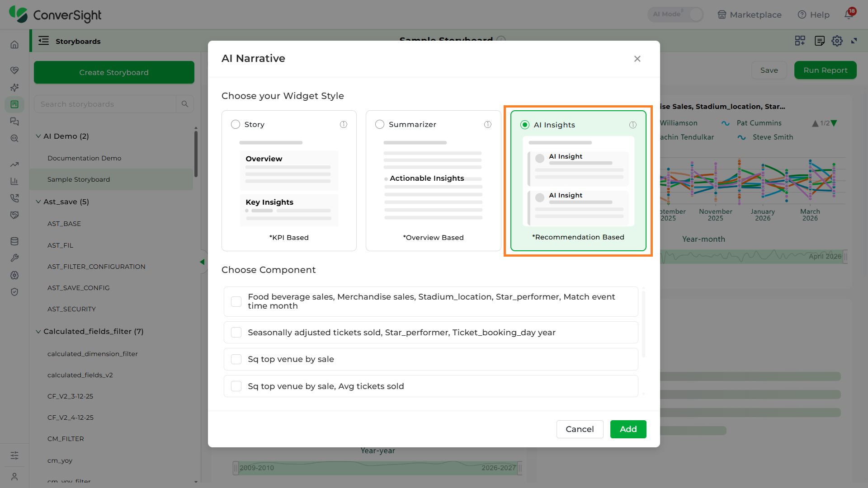868x488 pixels.
Task: Check Seasonally adjusted tickets sold checkbox
Action: [236, 333]
